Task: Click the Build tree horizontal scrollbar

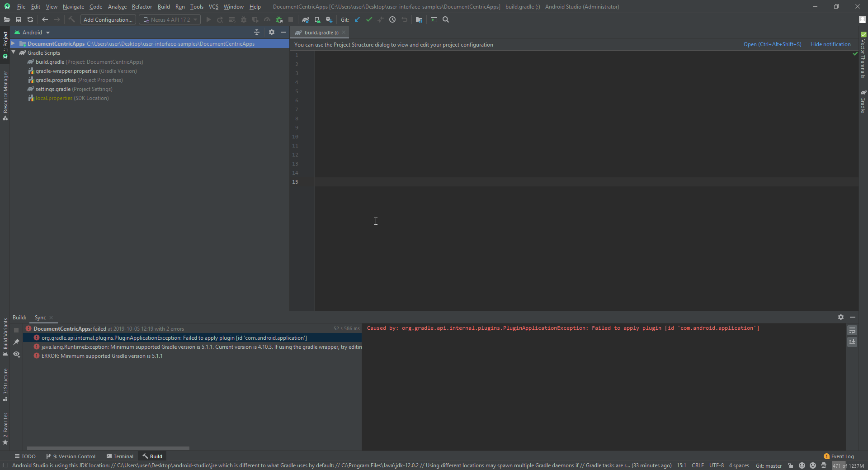Action: coord(108,448)
